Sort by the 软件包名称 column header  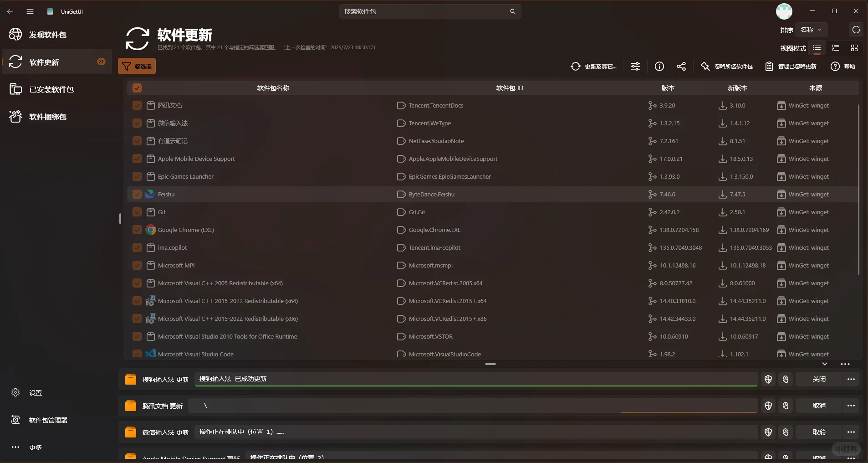[x=273, y=88]
